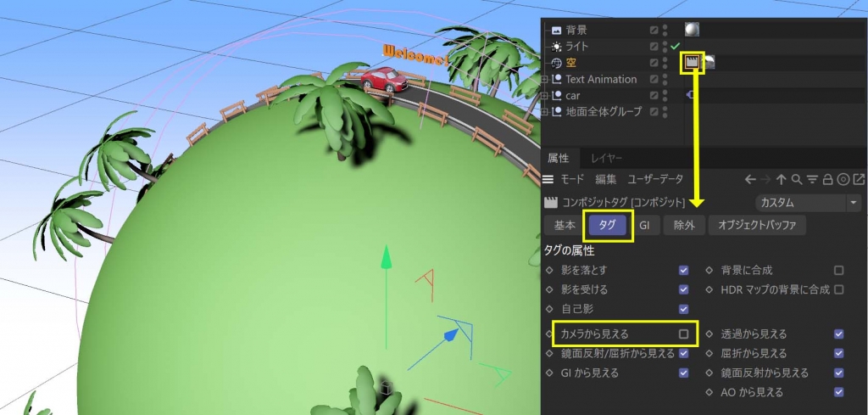Click the layer icon on the 空 row
The height and width of the screenshot is (415, 868).
coord(654,63)
